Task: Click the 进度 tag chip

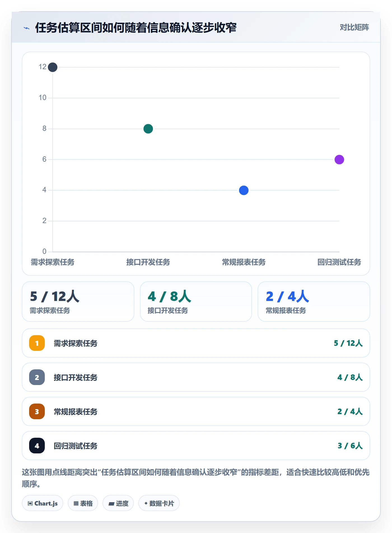Action: click(118, 503)
